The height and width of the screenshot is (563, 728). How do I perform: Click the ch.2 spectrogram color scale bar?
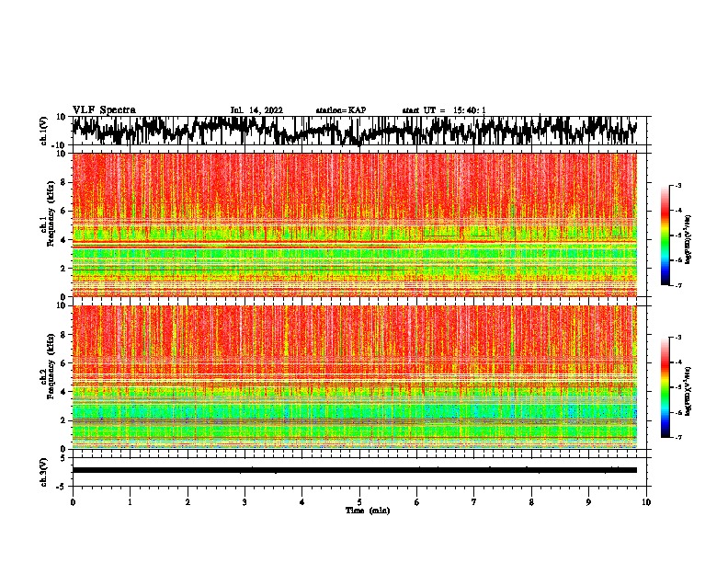(x=665, y=387)
